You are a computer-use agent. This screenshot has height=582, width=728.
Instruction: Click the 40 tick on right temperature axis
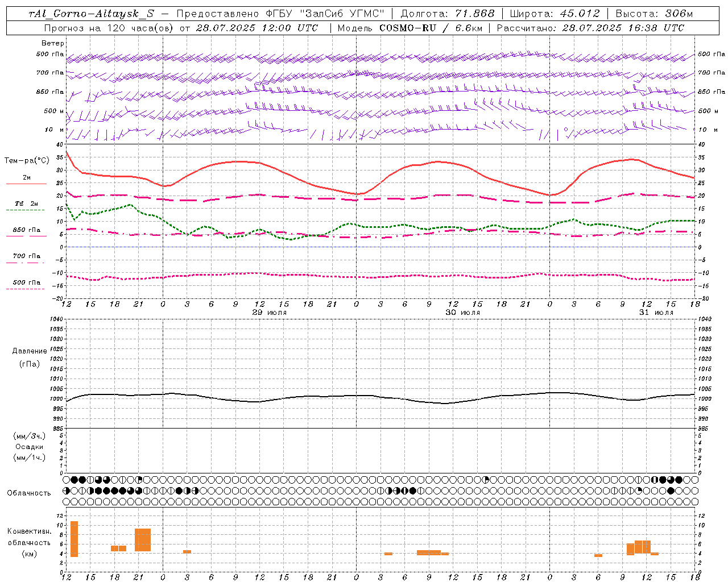702,144
